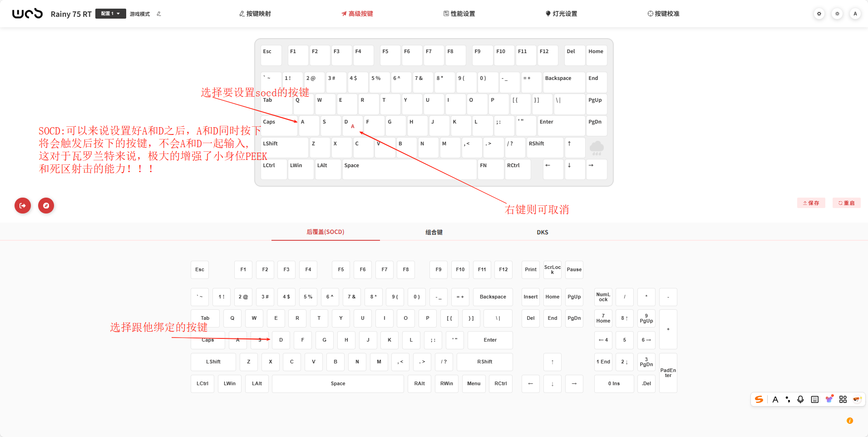Open the 按键映射 tab

pos(255,14)
